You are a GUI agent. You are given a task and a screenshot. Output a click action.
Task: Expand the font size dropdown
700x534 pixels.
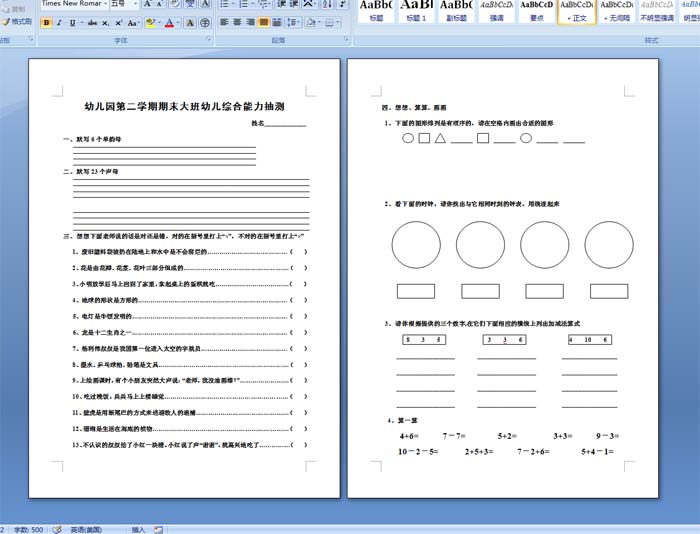[x=135, y=4]
